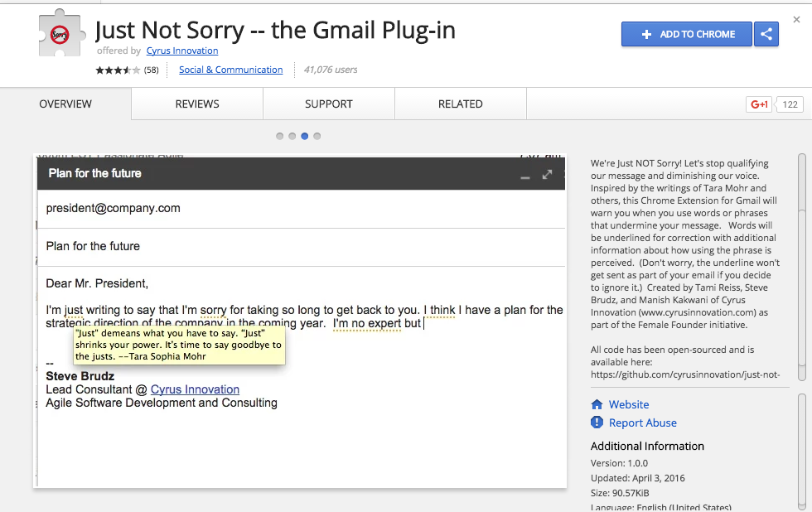Click 'Agile Software Development and Consulting' line

(x=162, y=403)
